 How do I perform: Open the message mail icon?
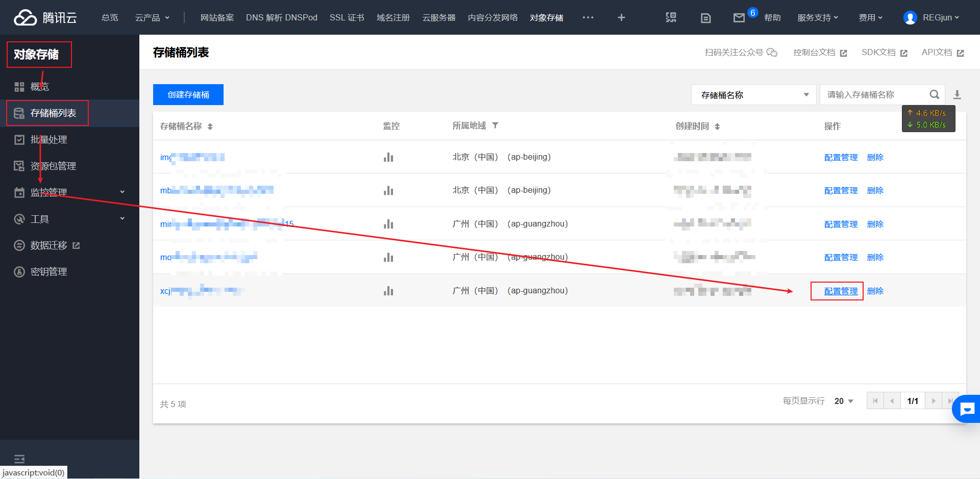pos(739,18)
